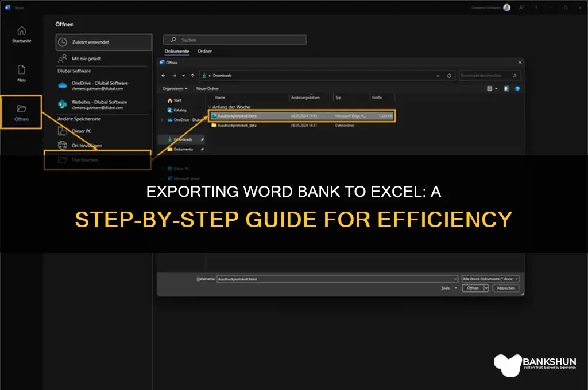The height and width of the screenshot is (390, 588).
Task: Click the Abbrechen button
Action: click(x=506, y=288)
